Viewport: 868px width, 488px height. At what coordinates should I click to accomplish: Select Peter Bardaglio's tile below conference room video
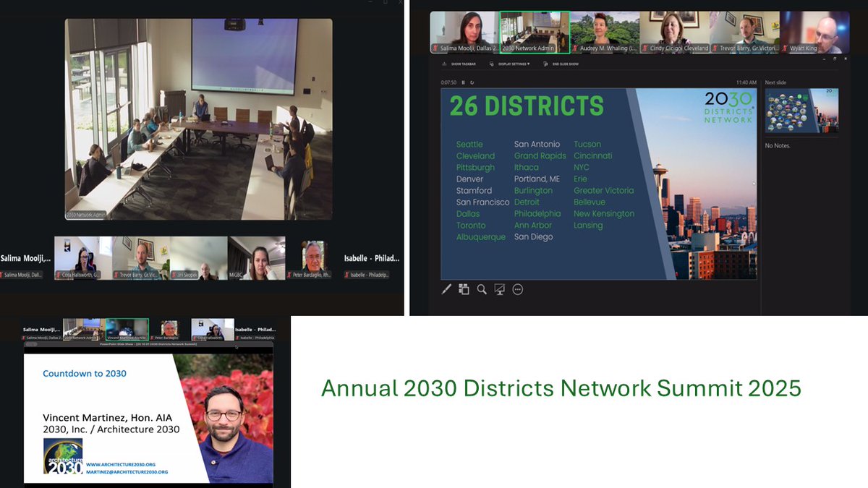point(315,258)
